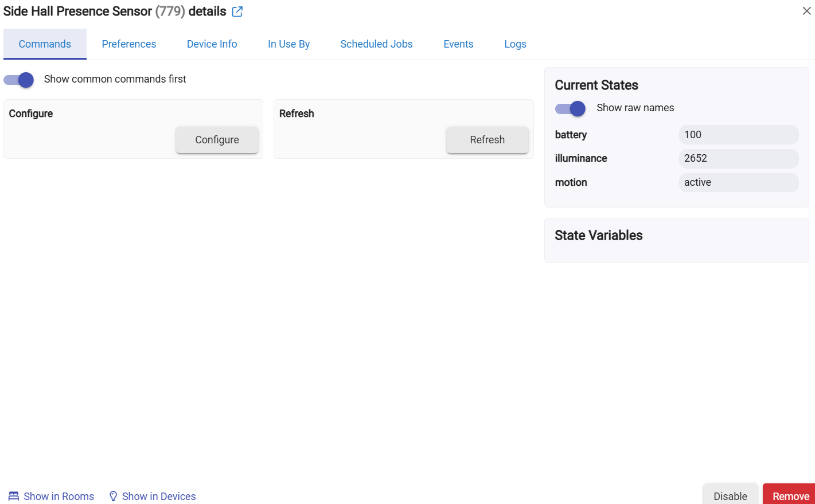The height and width of the screenshot is (504, 815).
Task: Select the In Use By tab
Action: pyautogui.click(x=288, y=44)
